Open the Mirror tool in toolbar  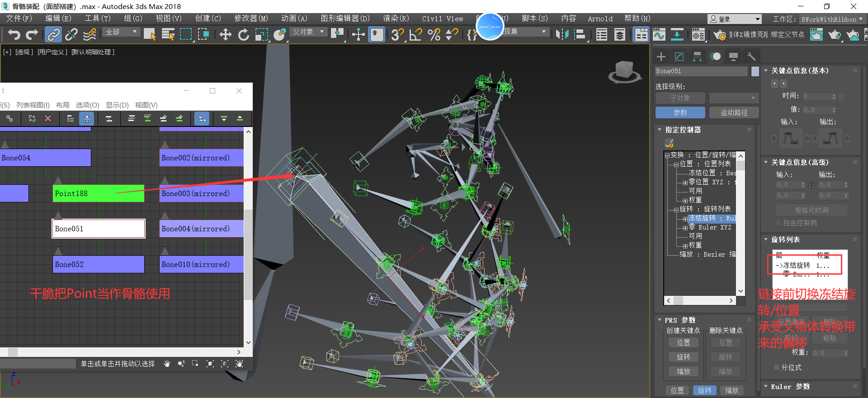(x=562, y=34)
